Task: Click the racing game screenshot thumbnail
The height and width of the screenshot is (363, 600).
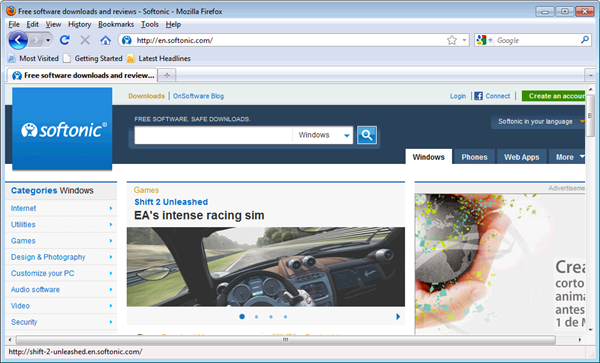Action: tap(266, 267)
